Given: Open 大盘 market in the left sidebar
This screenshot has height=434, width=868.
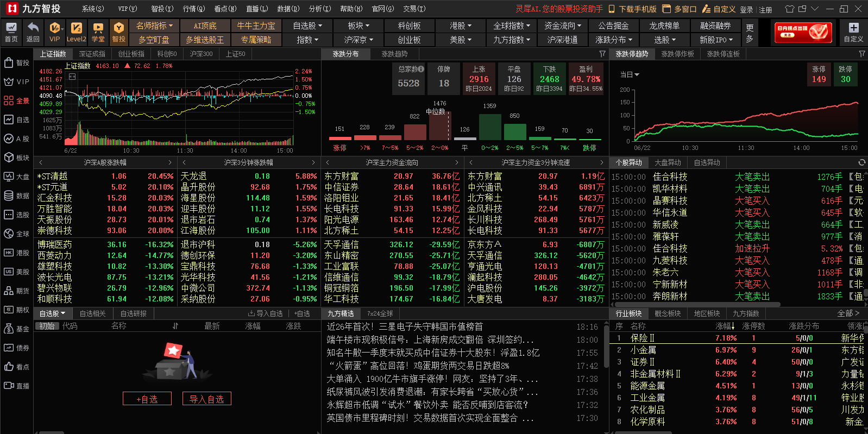Looking at the screenshot, I should pos(16,177).
